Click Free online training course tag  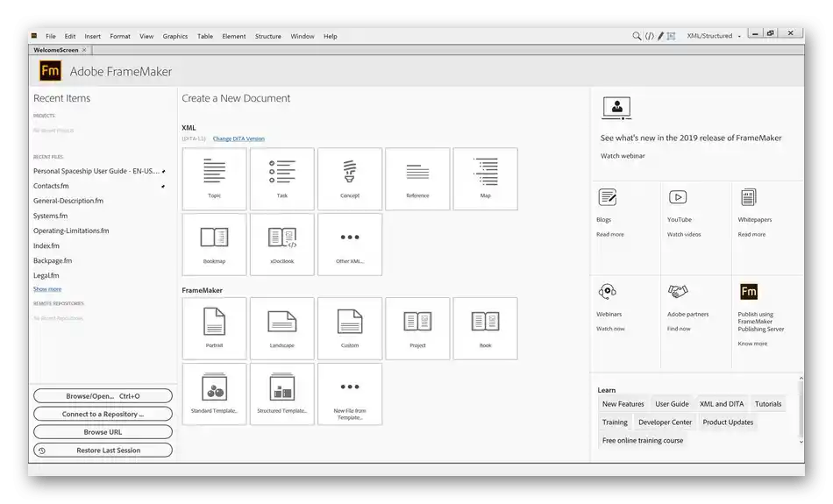pyautogui.click(x=642, y=440)
